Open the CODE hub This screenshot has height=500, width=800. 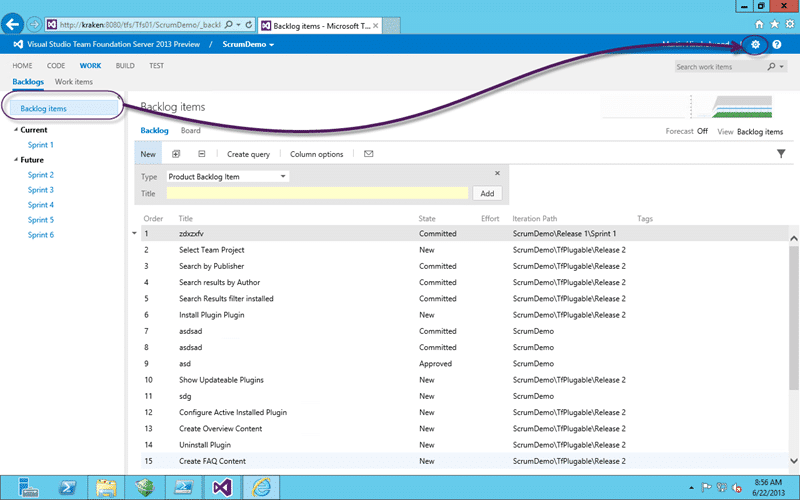pyautogui.click(x=56, y=65)
